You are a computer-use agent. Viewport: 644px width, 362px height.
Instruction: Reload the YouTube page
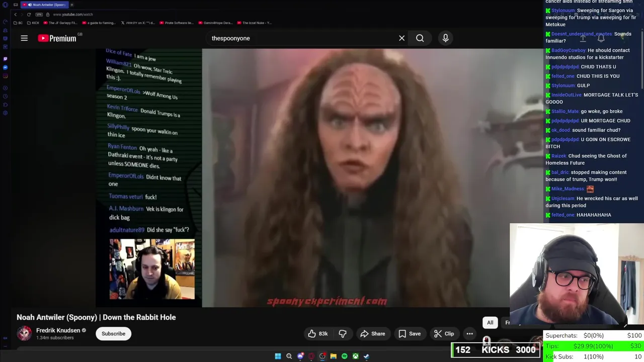pos(29,15)
